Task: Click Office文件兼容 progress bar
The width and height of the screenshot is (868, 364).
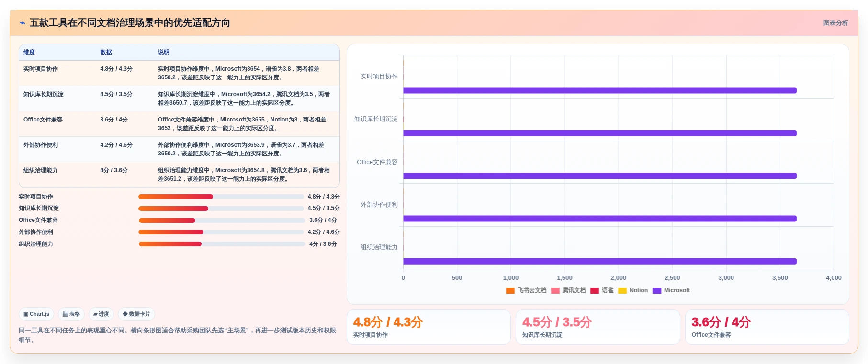Action: point(222,221)
